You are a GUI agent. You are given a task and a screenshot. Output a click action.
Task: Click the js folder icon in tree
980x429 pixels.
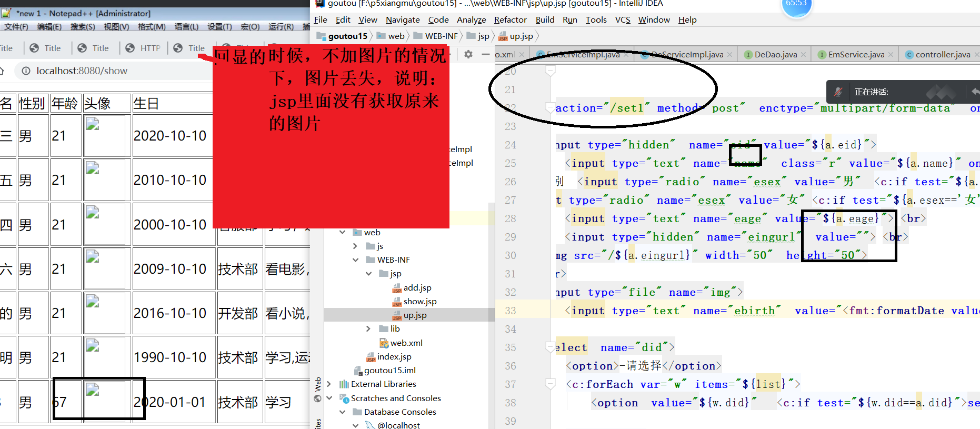point(371,246)
